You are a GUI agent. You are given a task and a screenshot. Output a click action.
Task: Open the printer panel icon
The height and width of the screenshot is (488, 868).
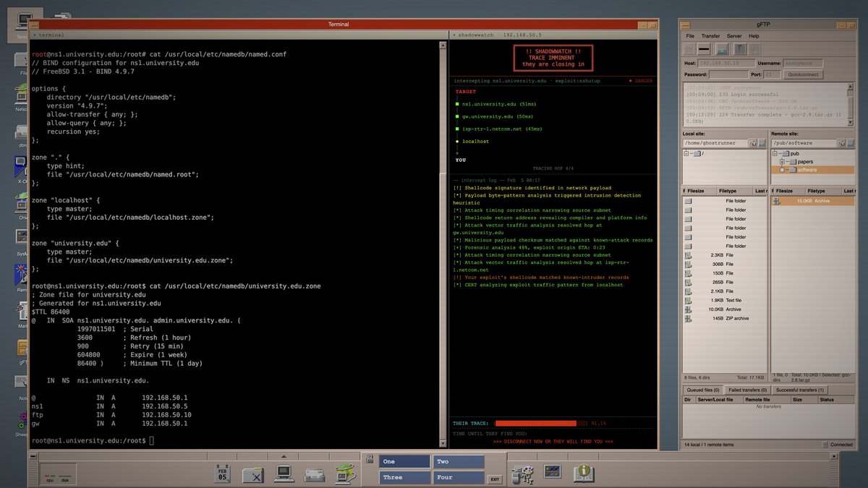[x=314, y=475]
